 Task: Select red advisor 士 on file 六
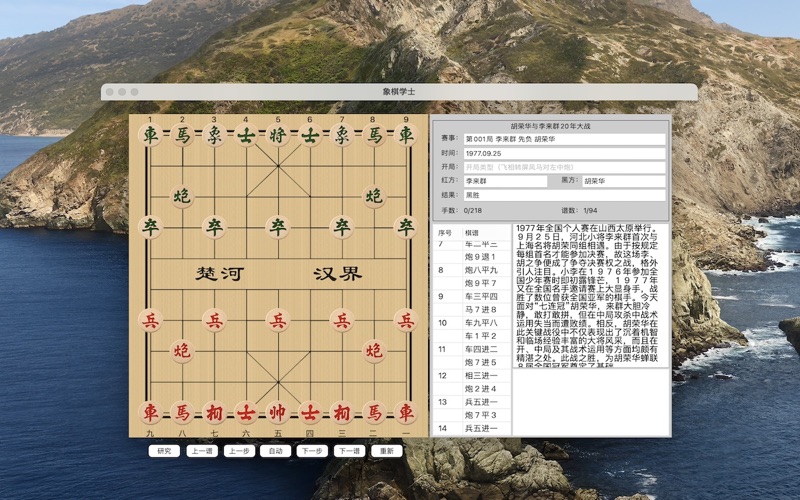click(246, 413)
